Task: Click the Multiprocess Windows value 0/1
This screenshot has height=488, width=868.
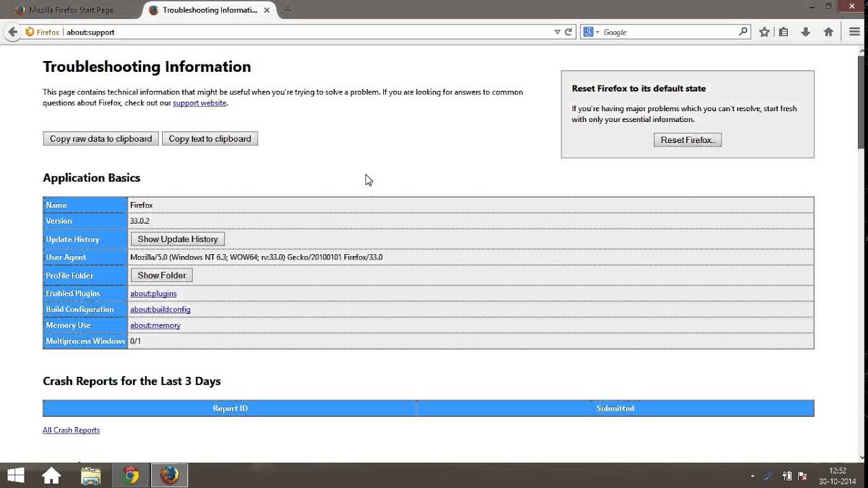Action: (x=136, y=341)
